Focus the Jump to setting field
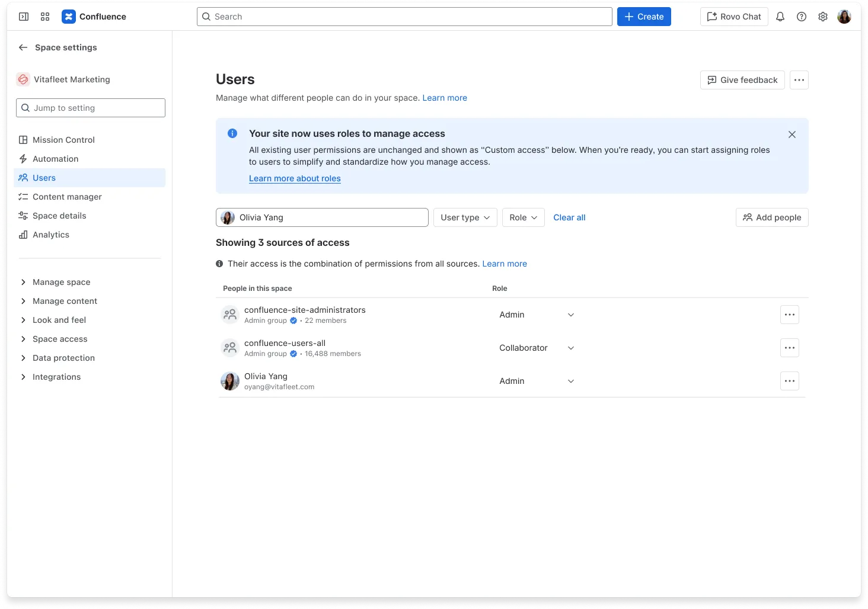Viewport: 868px width, 609px height. [91, 108]
